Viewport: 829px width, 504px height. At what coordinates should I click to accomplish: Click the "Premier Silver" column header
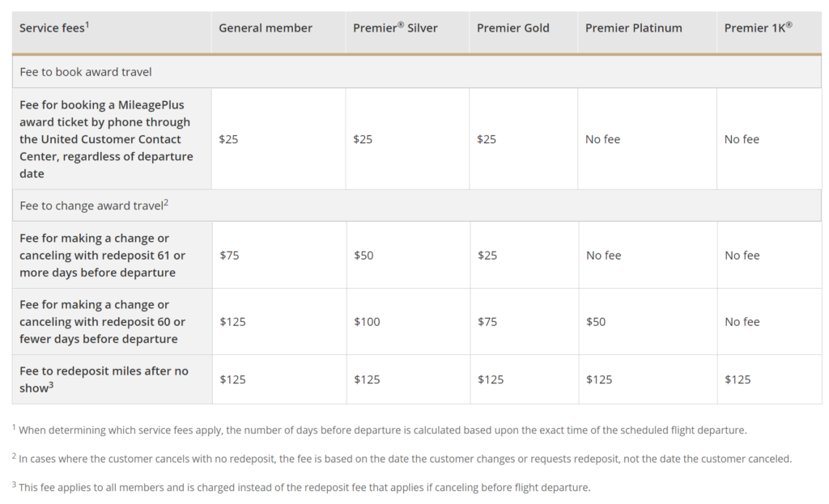pyautogui.click(x=395, y=28)
